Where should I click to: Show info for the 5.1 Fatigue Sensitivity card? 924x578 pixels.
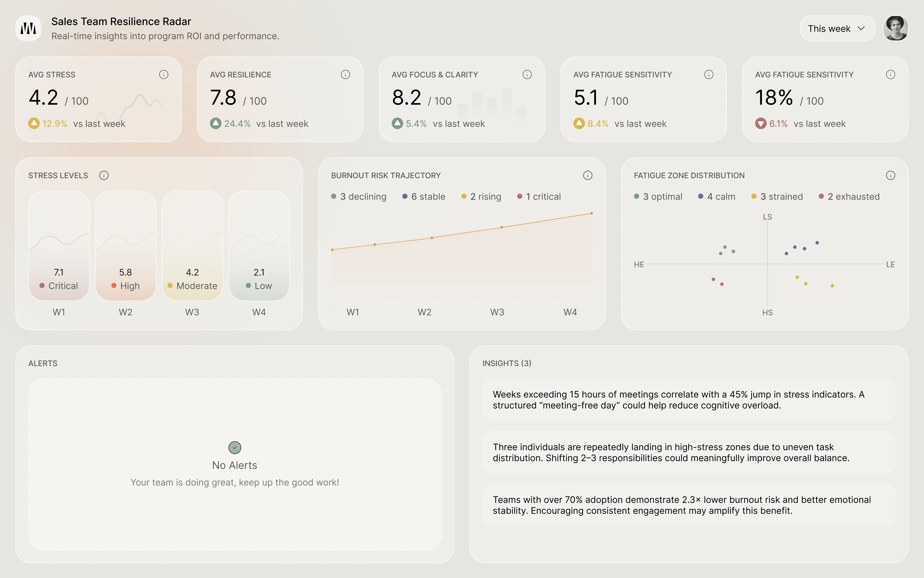[709, 74]
